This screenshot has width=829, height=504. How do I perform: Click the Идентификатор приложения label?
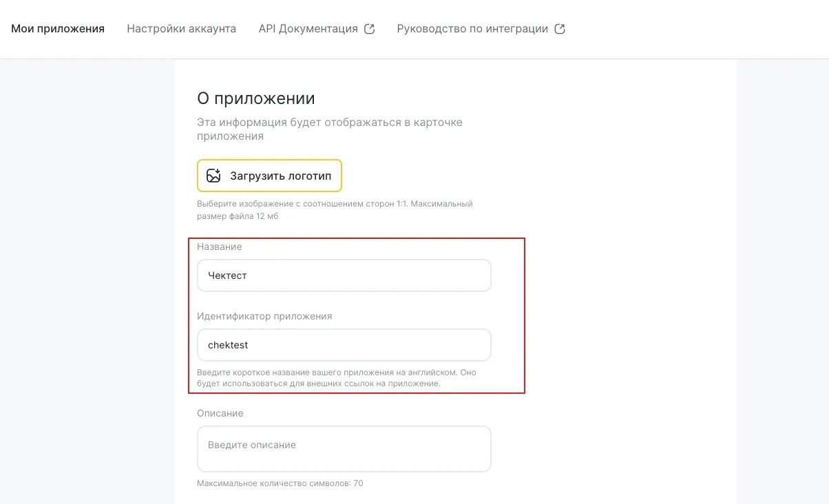[x=264, y=316]
